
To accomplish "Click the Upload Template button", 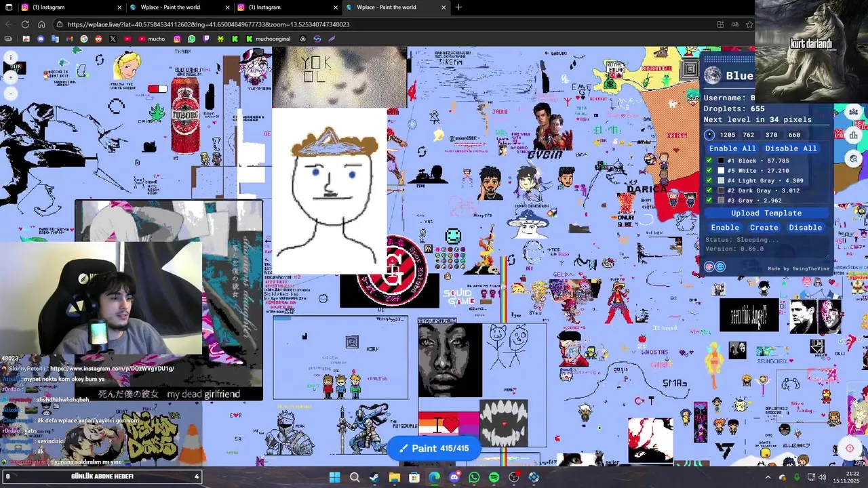I will click(x=766, y=213).
